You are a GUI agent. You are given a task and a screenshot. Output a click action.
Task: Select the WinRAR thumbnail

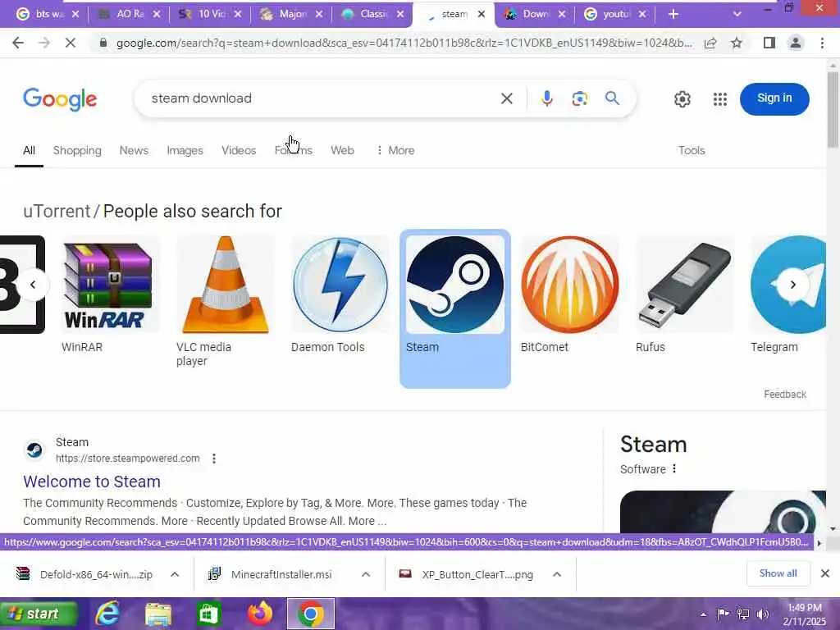click(x=111, y=285)
